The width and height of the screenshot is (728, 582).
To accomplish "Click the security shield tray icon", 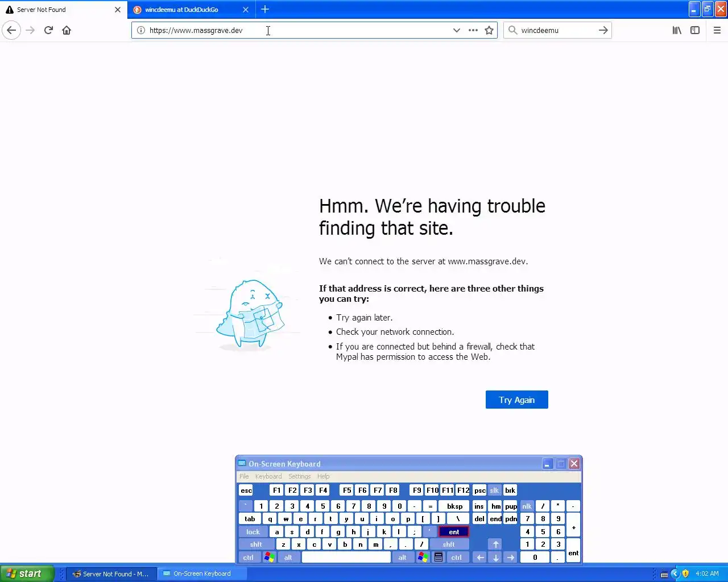I will (685, 573).
